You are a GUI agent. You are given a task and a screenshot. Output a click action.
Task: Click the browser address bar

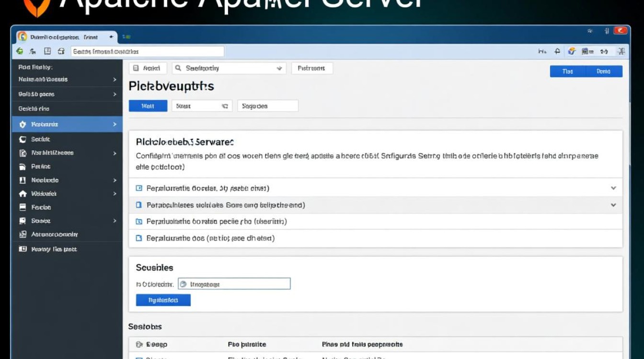(x=147, y=51)
